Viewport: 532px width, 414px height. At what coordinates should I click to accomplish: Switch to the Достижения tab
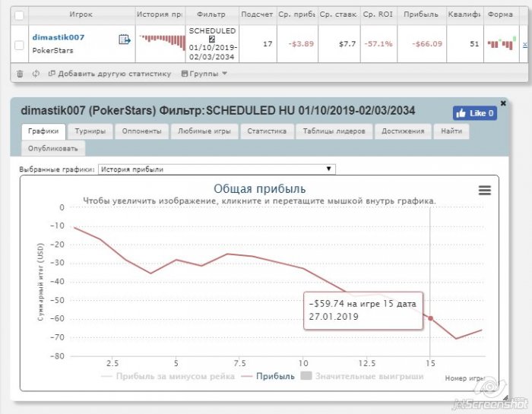click(x=403, y=131)
